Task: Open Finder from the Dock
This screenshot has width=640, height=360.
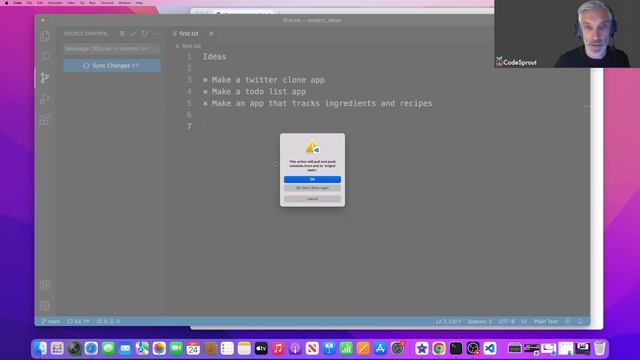Action: pos(40,348)
